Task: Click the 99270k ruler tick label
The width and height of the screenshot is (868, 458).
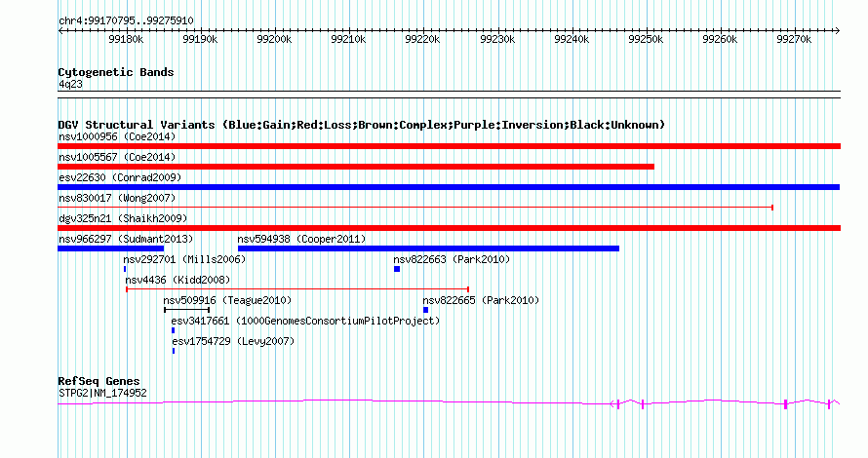Action: (795, 40)
